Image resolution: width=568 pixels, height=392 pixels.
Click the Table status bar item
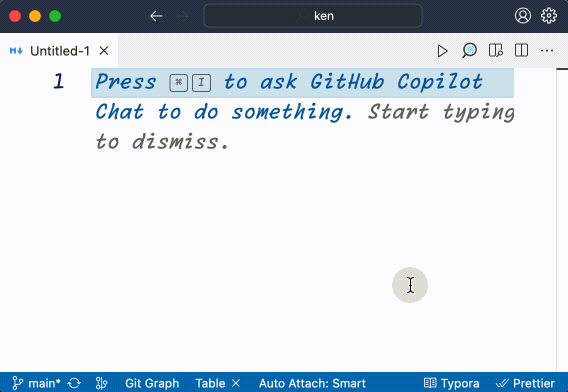[x=210, y=383]
